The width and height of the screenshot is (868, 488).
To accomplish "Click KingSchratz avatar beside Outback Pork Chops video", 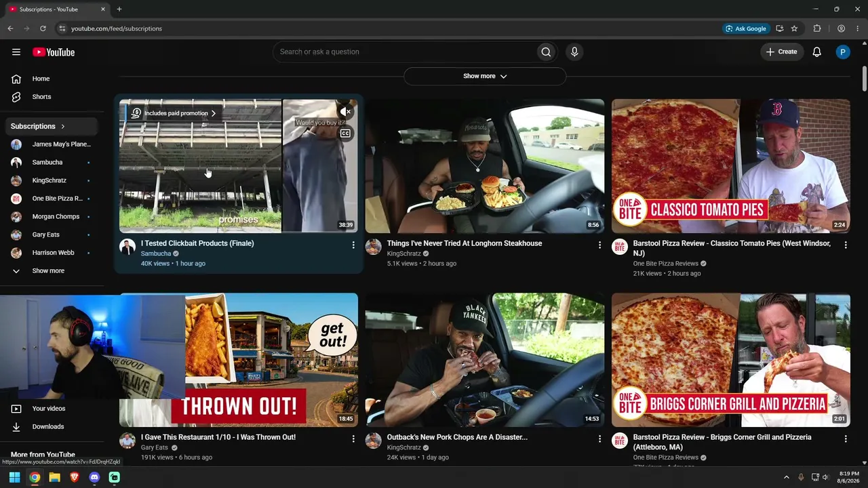I will coord(374,441).
